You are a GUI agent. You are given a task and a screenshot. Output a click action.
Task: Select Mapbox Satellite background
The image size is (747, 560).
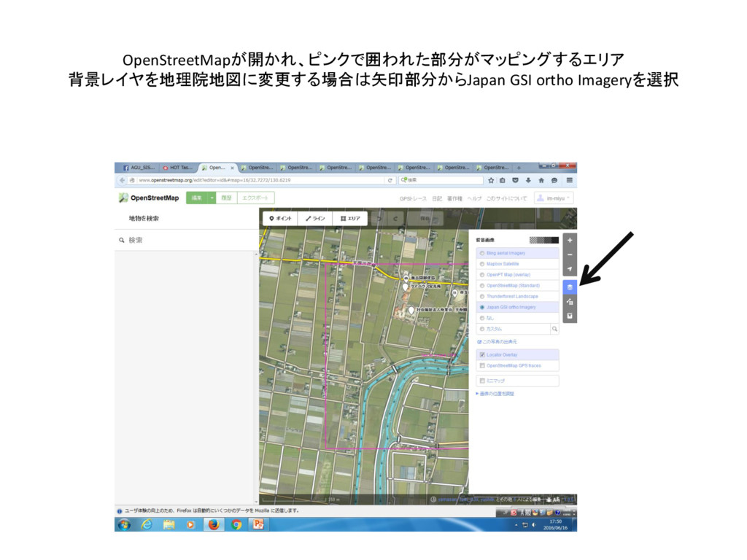click(x=517, y=264)
